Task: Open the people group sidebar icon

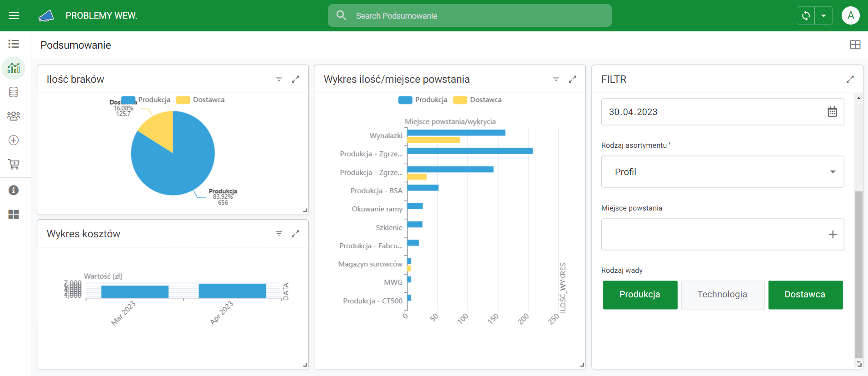Action: tap(14, 116)
